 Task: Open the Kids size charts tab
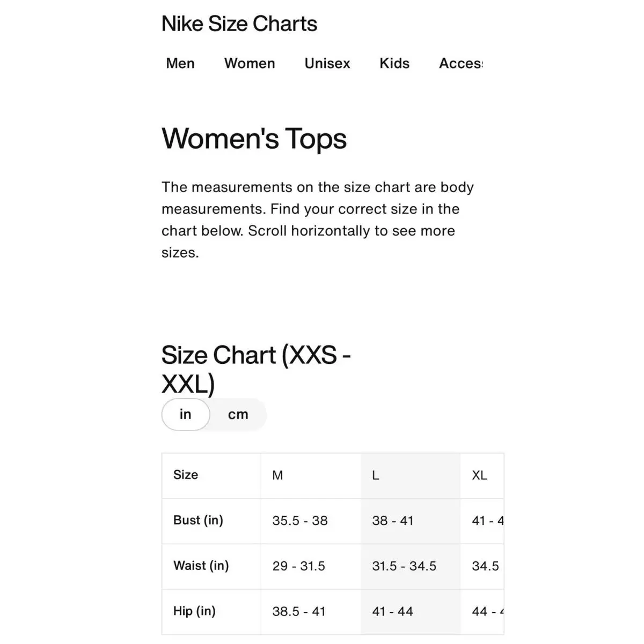394,63
